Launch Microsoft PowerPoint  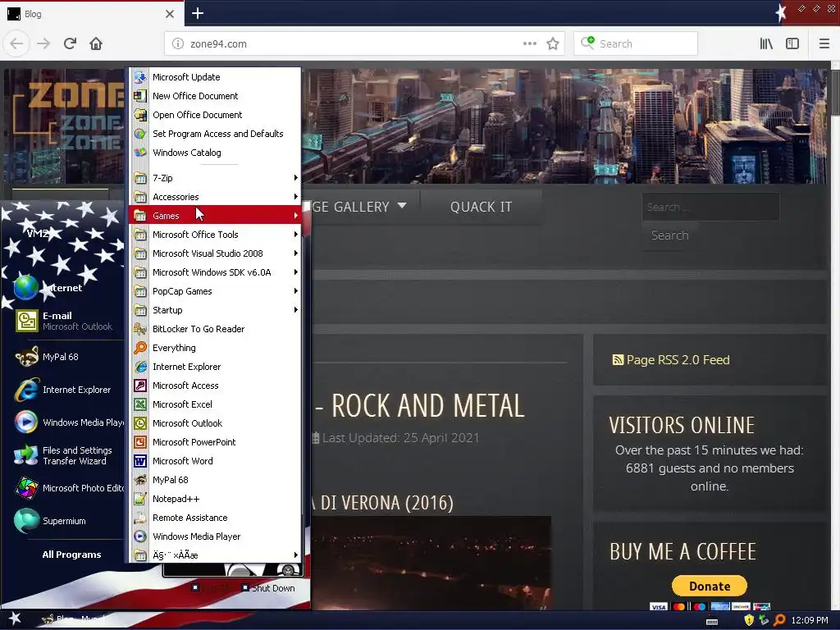(x=214, y=442)
